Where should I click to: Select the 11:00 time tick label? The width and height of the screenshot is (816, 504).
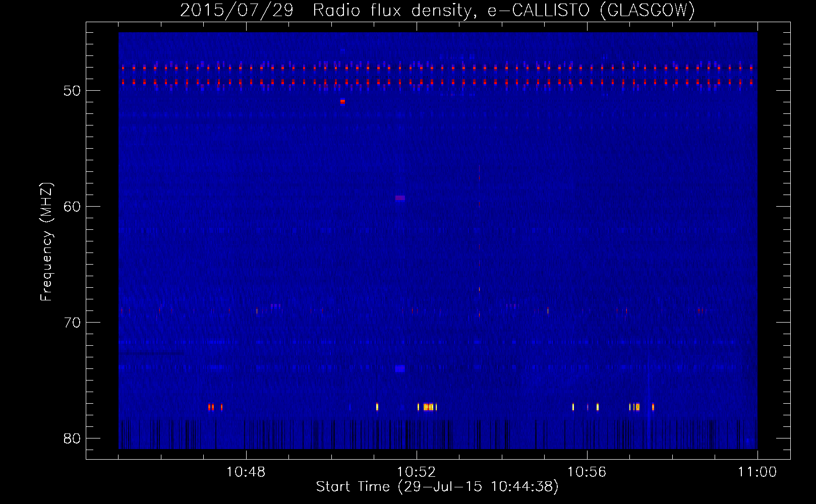click(x=757, y=472)
